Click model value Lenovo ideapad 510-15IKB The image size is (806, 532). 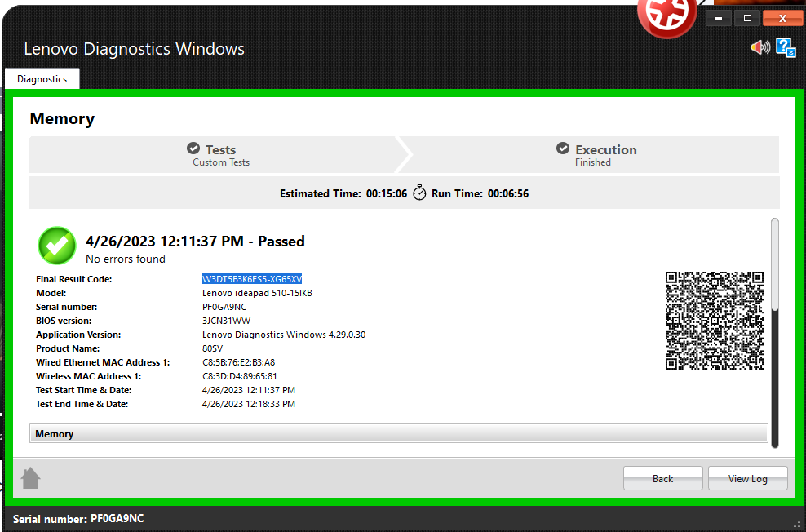click(257, 293)
